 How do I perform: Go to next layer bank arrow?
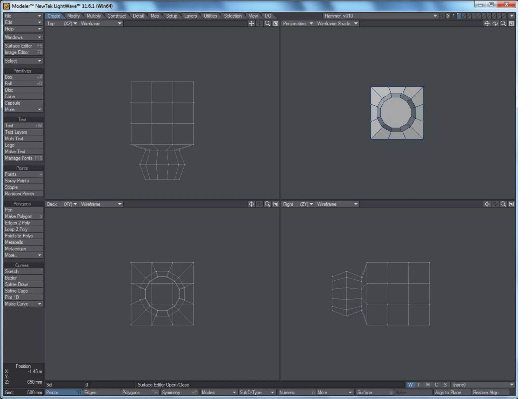point(448,16)
